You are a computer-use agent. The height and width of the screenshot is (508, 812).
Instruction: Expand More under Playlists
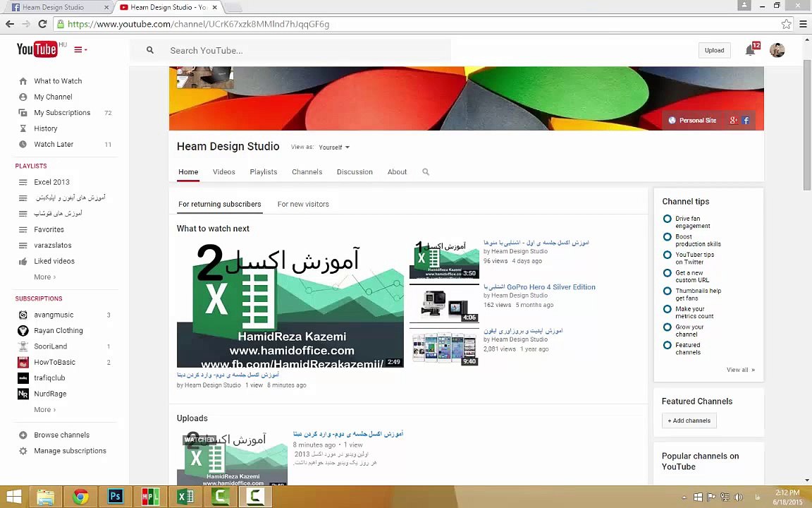[x=45, y=277]
